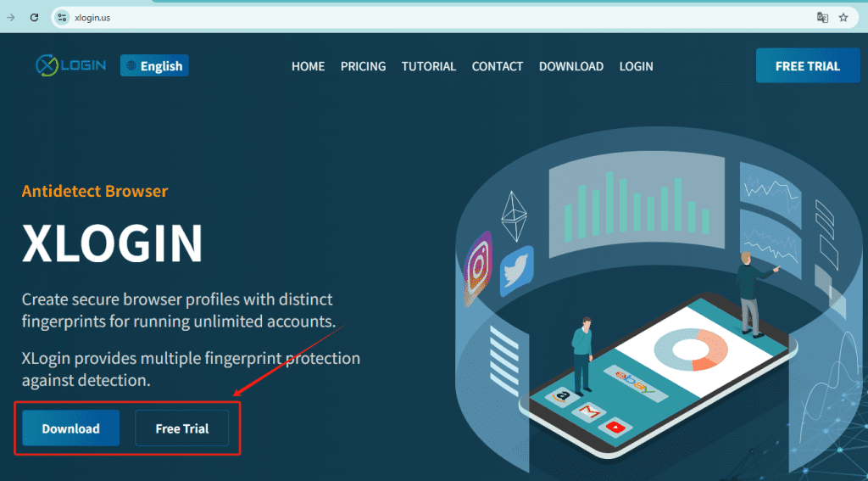Click the FREE TRIAL button in header
This screenshot has width=868, height=481.
click(808, 66)
